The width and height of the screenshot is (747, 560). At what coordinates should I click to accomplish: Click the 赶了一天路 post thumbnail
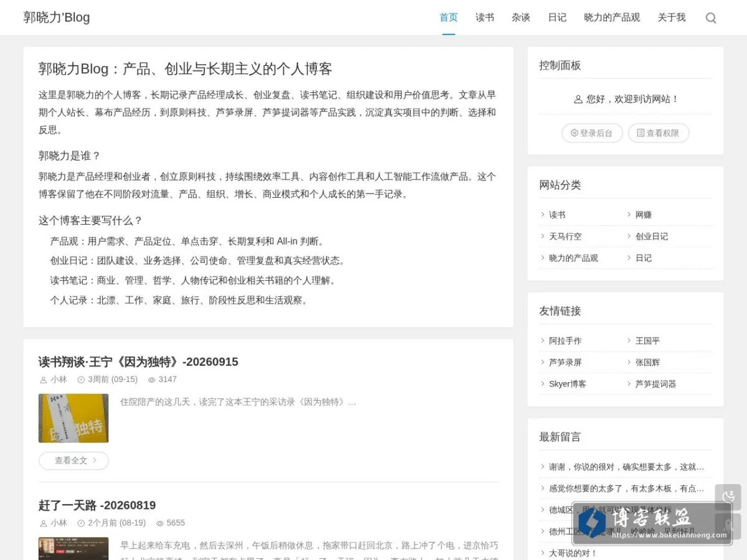click(x=73, y=548)
